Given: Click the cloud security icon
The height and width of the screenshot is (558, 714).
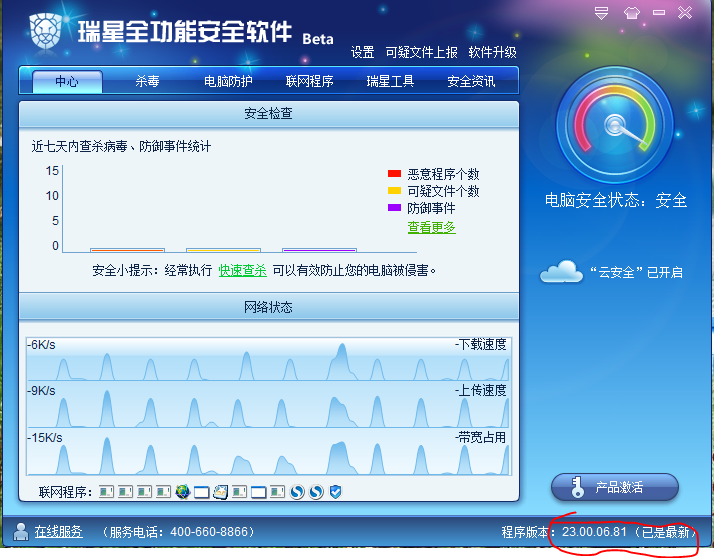Looking at the screenshot, I should click(561, 272).
